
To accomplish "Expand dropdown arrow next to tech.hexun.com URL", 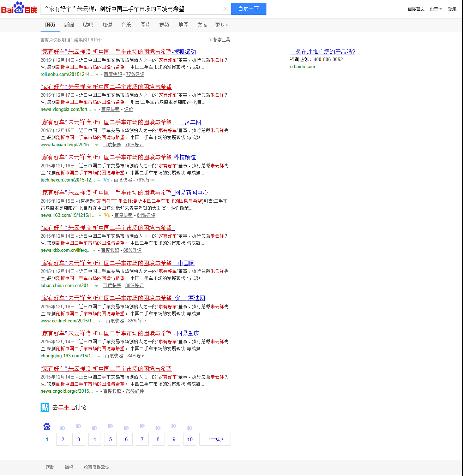I will click(x=99, y=180).
